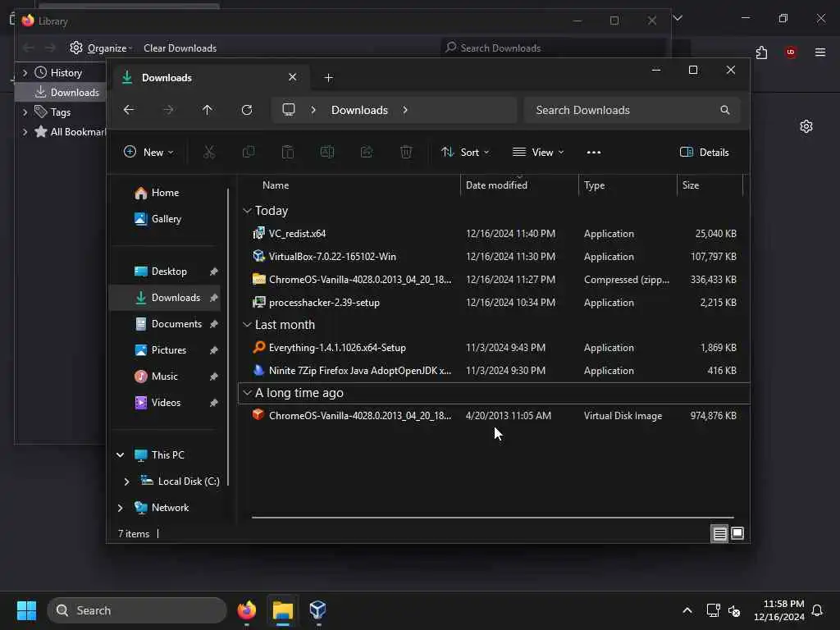Click the Explorer forward arrow

[x=168, y=110]
